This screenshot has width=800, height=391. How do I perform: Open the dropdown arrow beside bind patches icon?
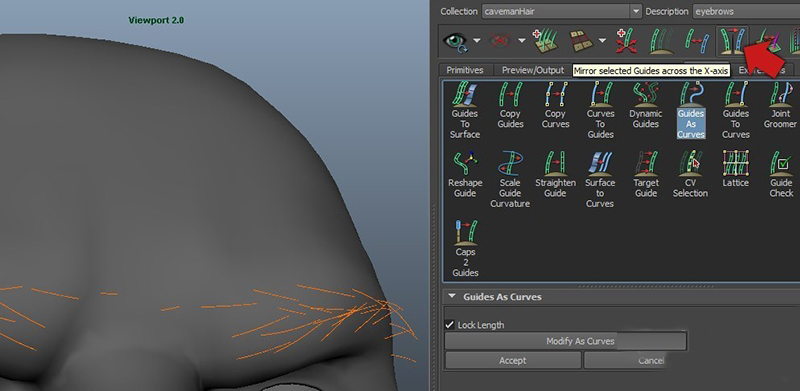pos(603,40)
